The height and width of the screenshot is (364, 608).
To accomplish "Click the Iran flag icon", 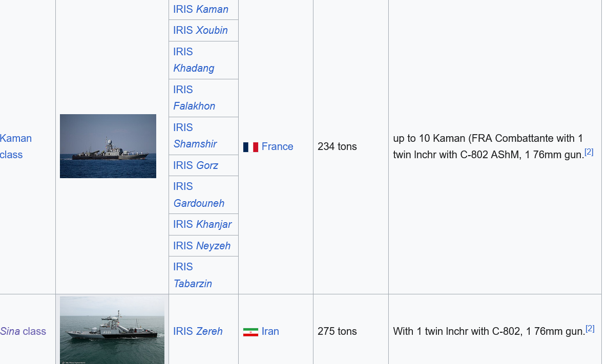I will tap(250, 332).
